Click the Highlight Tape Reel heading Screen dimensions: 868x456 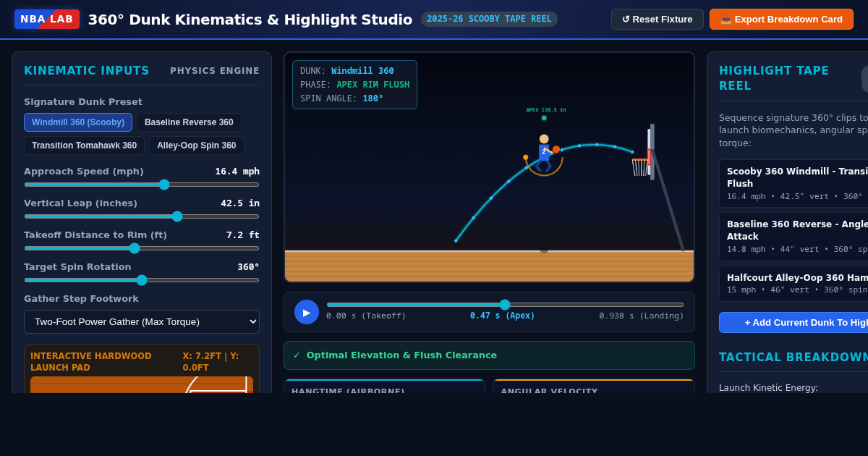coord(774,78)
